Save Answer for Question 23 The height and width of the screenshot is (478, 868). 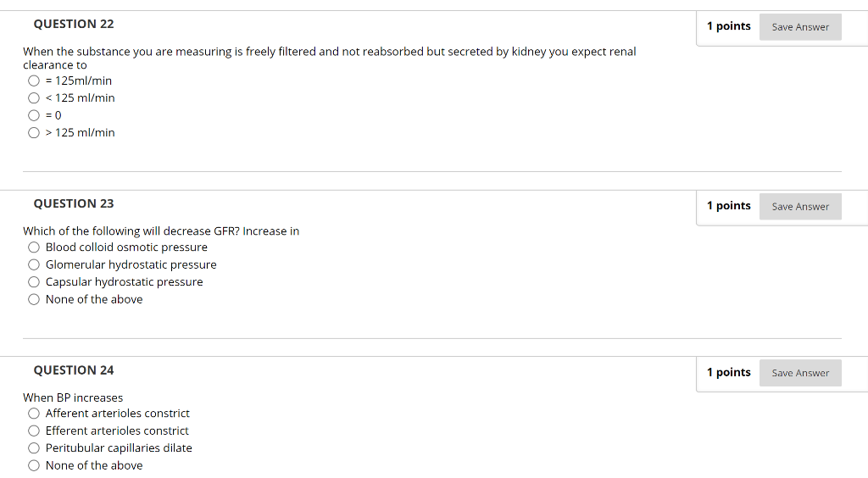pos(800,206)
